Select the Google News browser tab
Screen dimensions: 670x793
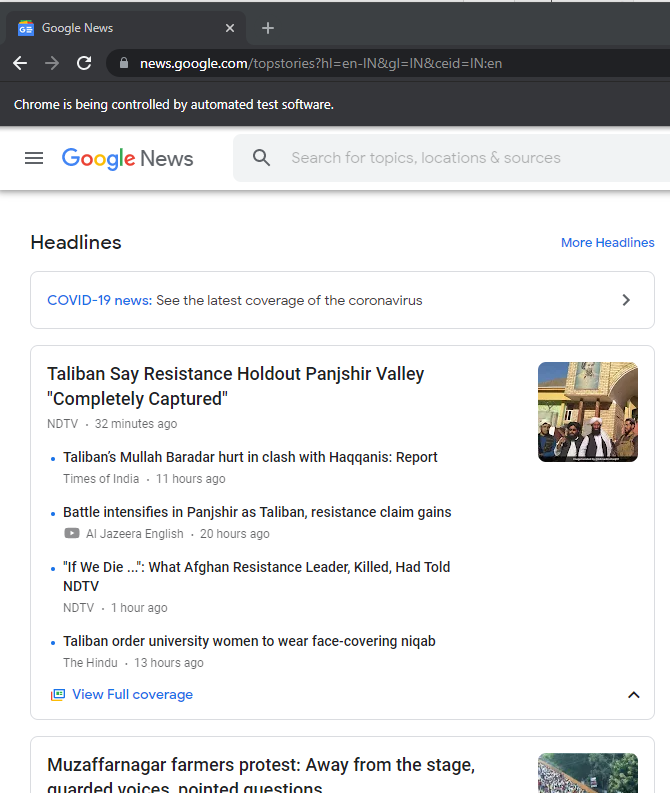point(120,28)
